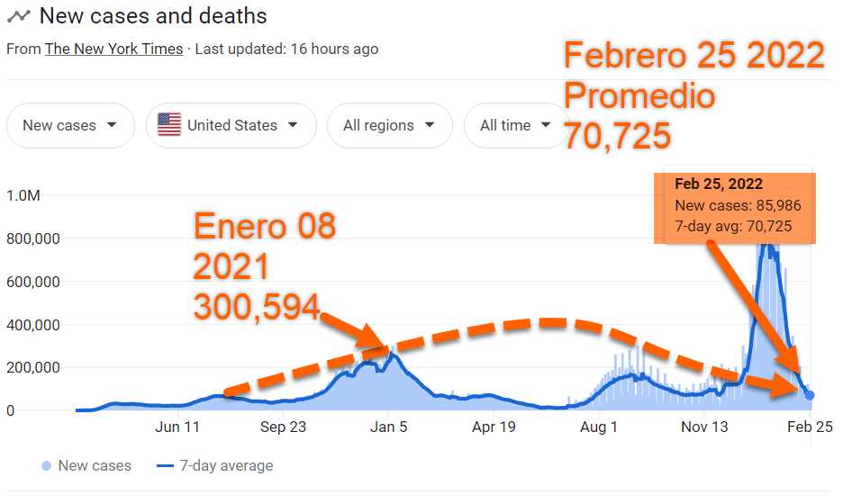
Task: Click the trend chart icon beside the title
Action: pos(18,16)
